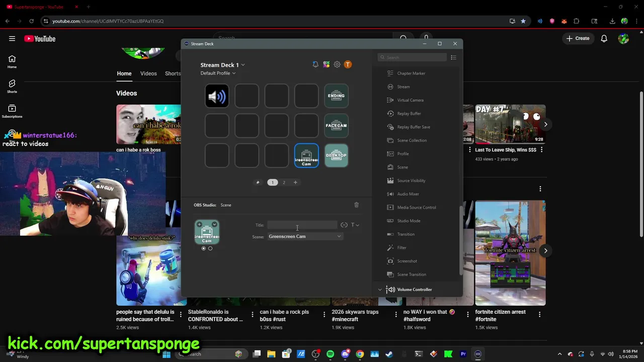This screenshot has width=644, height=362.
Task: Click the YouTube page vertical scrollbar
Action: pos(641,163)
